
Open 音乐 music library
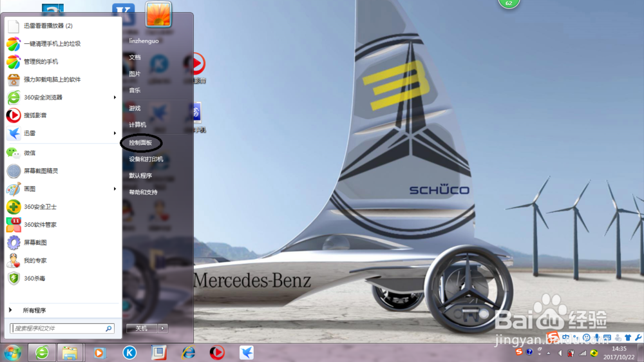[135, 90]
